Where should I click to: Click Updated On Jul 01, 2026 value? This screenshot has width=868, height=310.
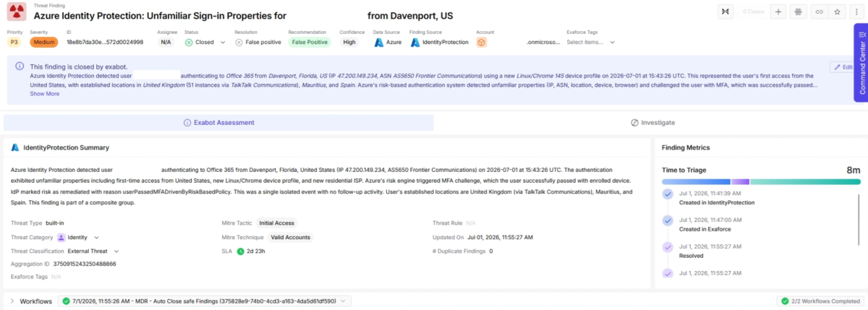[x=501, y=237]
